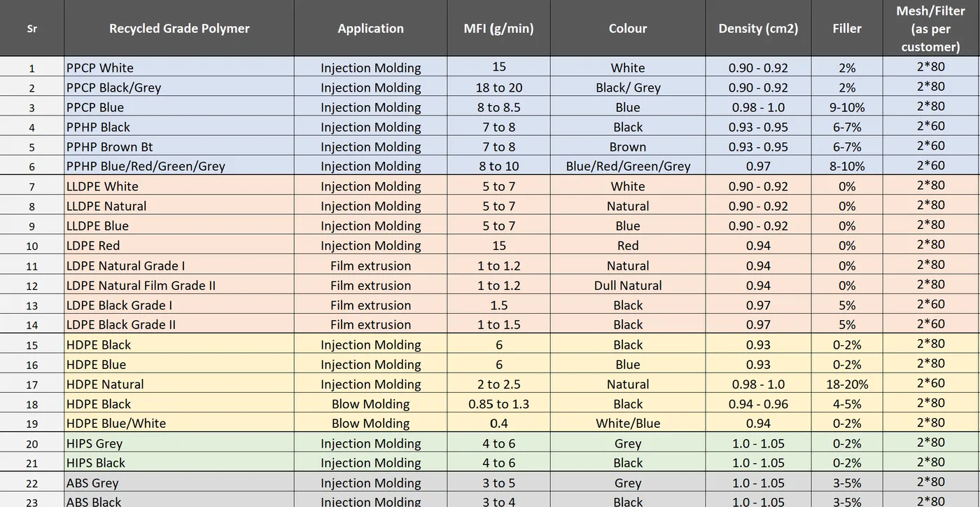Screen dimensions: 980x507
Task: Click the MFI value "0.85 to 1.3"
Action: (498, 403)
